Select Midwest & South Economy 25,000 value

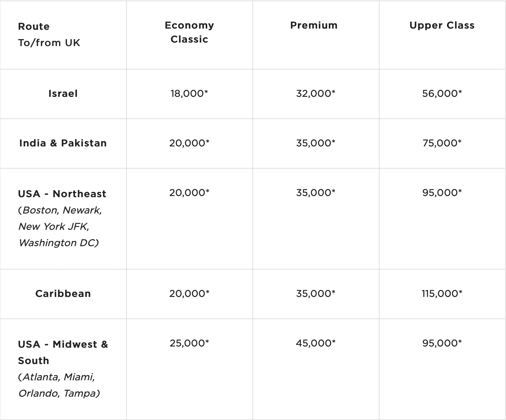(x=189, y=343)
